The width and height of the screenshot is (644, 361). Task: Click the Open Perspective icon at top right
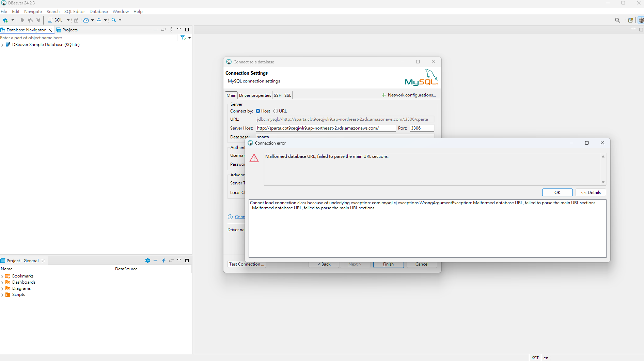pyautogui.click(x=630, y=20)
